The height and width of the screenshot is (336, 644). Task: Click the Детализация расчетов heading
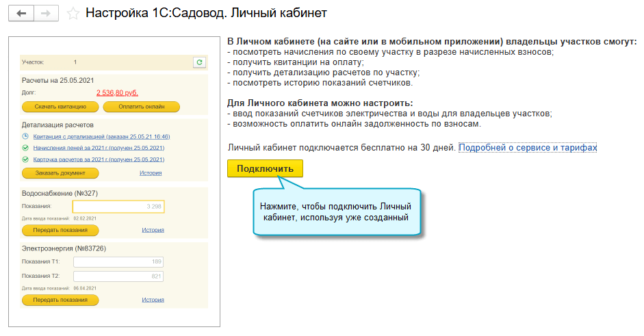57,125
